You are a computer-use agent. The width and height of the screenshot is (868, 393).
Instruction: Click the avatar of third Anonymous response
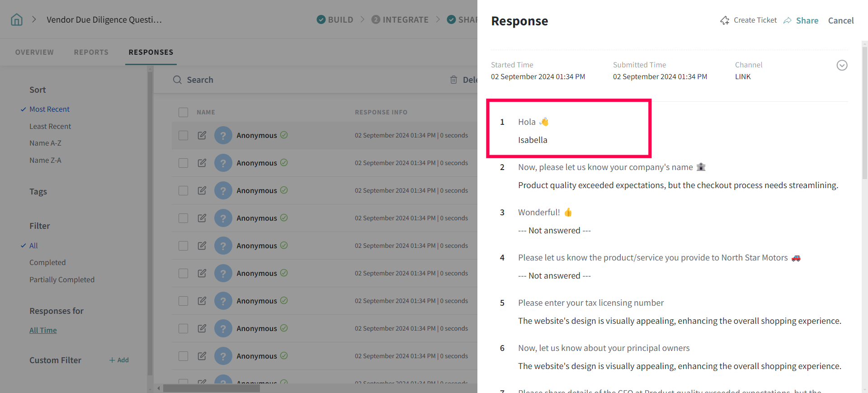[x=223, y=190]
